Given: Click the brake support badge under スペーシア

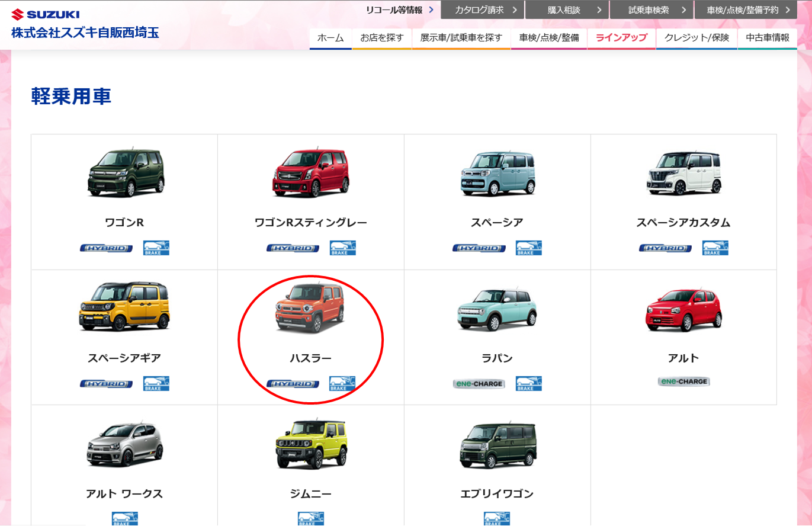Looking at the screenshot, I should 529,248.
